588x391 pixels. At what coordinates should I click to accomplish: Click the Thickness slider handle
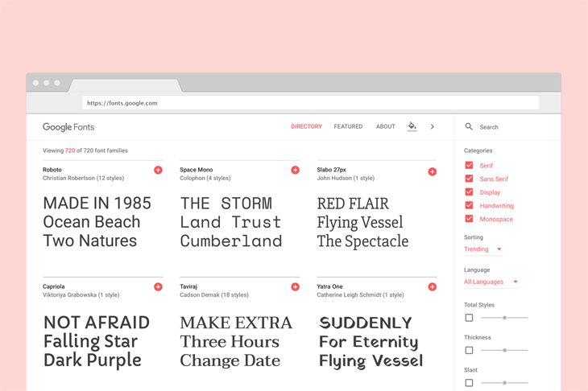pos(505,350)
